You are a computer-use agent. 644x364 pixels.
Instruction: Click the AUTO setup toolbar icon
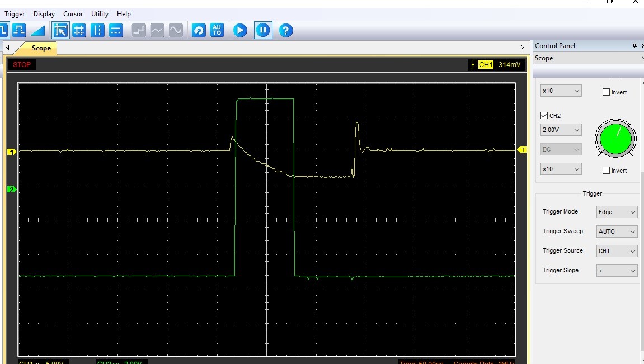tap(217, 30)
